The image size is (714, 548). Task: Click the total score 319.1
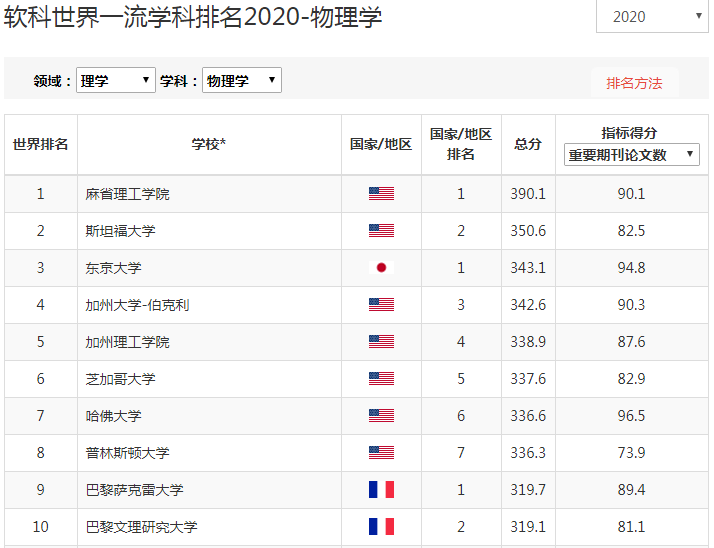coord(528,527)
